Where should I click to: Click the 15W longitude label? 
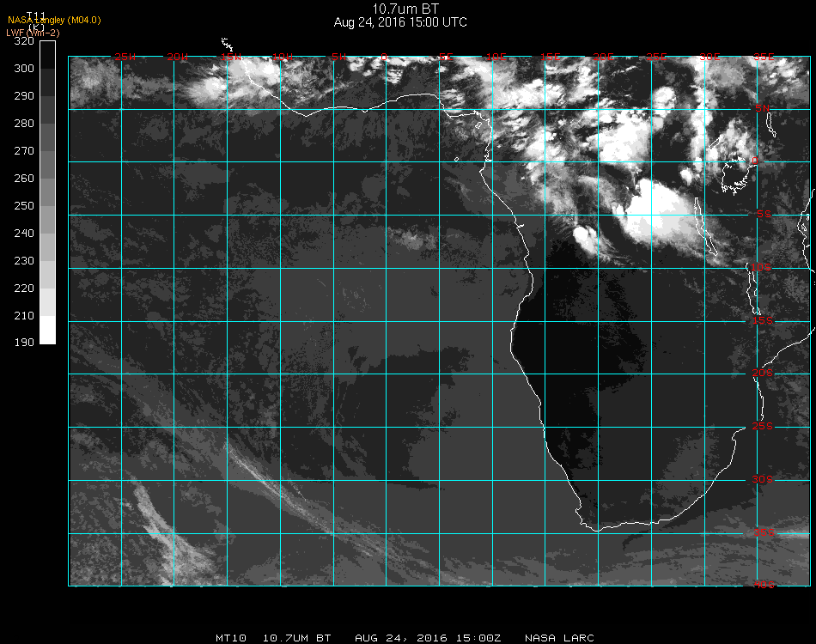click(230, 57)
